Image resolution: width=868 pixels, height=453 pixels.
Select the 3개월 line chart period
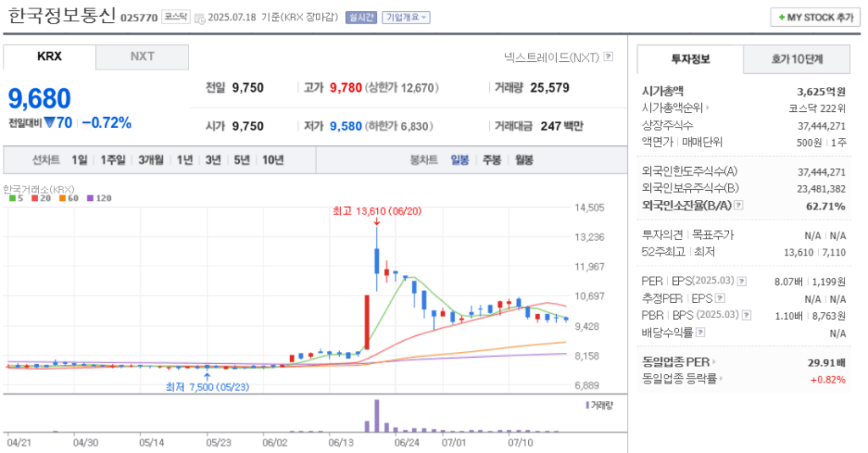pyautogui.click(x=151, y=160)
